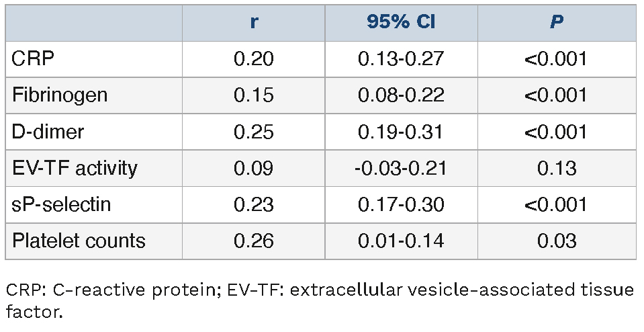Select the Platelet counts P value 0.03
This screenshot has height=332, width=644.
556,240
